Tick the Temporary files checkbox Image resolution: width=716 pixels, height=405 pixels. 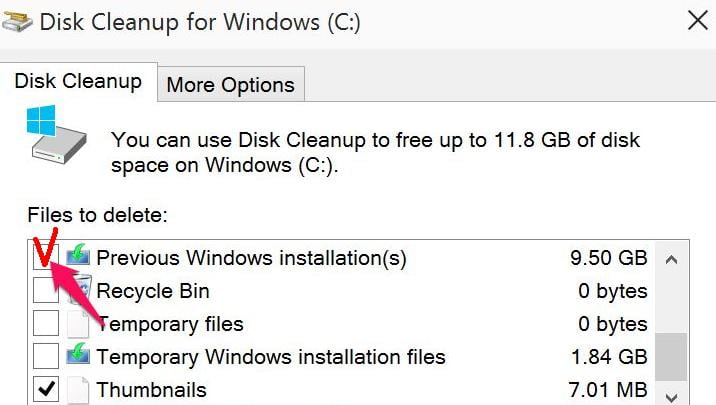(46, 324)
